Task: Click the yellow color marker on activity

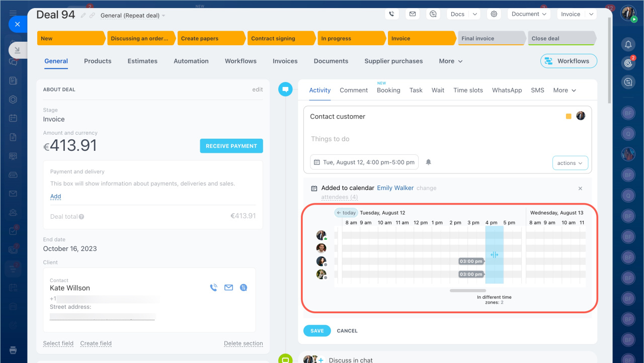Action: [x=569, y=117]
